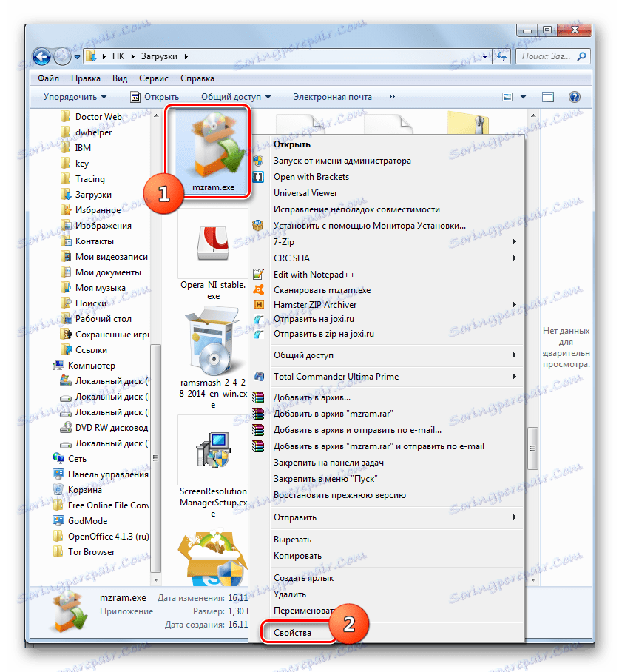
Task: Click the refresh button beside address bar
Action: [x=501, y=56]
